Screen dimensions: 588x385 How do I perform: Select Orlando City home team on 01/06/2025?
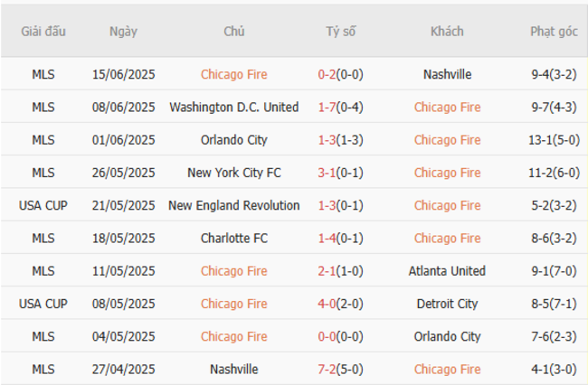click(234, 140)
